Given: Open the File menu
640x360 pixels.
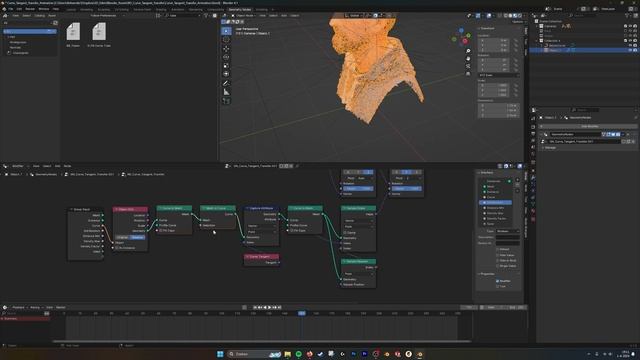Looking at the screenshot, I should point(11,9).
